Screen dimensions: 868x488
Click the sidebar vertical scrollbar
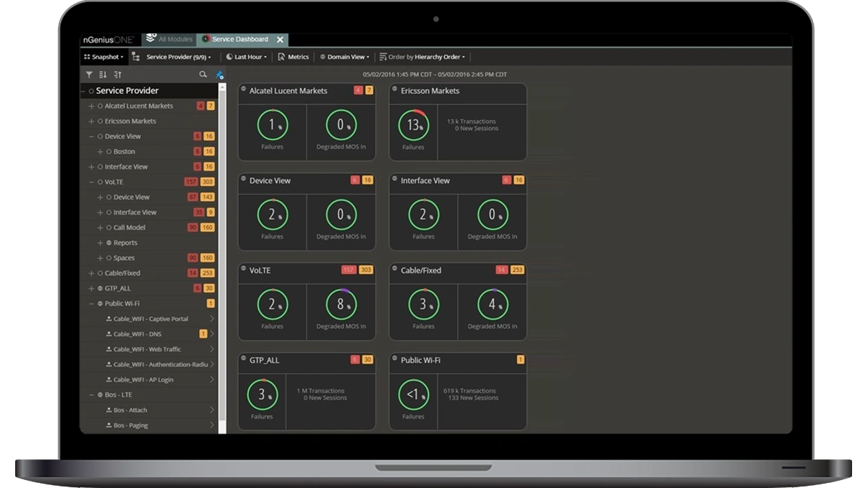(x=222, y=253)
